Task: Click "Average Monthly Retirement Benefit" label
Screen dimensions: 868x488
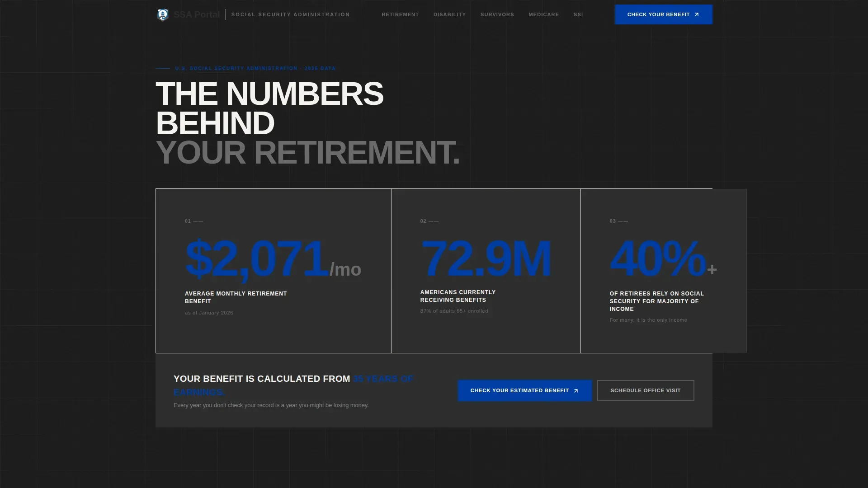Action: coord(236,297)
